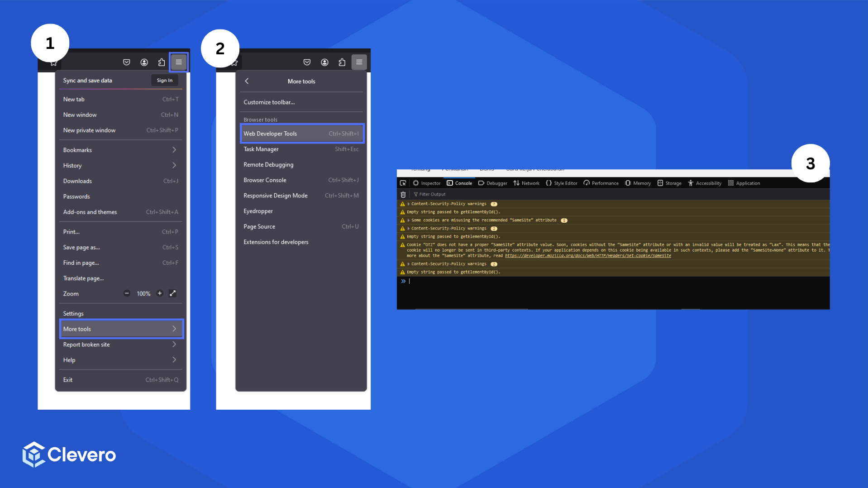This screenshot has width=868, height=488.
Task: Click the extensions puzzle icon in panel 1
Action: (x=162, y=62)
